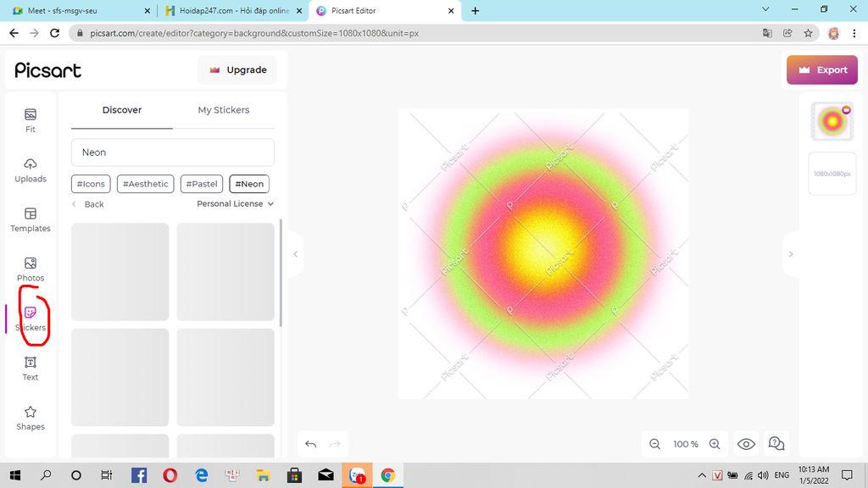Zoom in the canvas
Viewport: 868px width, 488px height.
(715, 444)
